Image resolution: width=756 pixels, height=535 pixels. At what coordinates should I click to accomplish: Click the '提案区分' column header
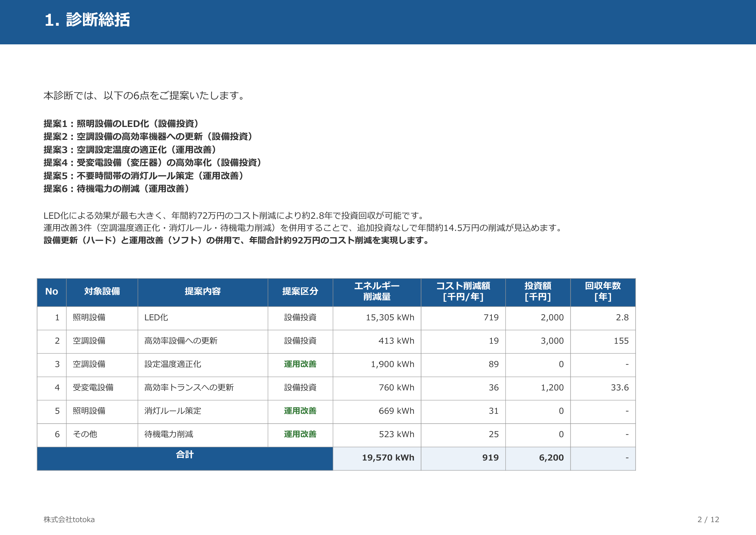[x=300, y=293]
